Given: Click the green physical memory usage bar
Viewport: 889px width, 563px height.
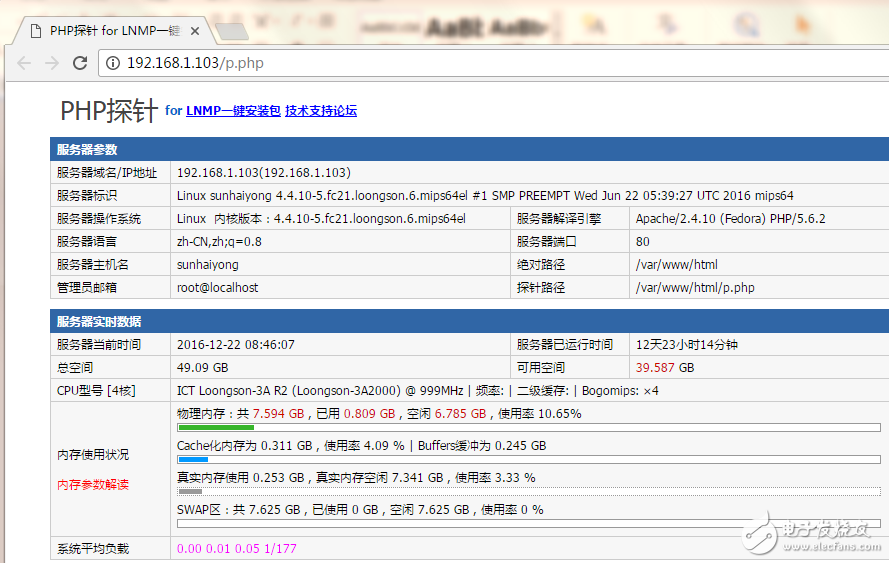Looking at the screenshot, I should pos(214,428).
